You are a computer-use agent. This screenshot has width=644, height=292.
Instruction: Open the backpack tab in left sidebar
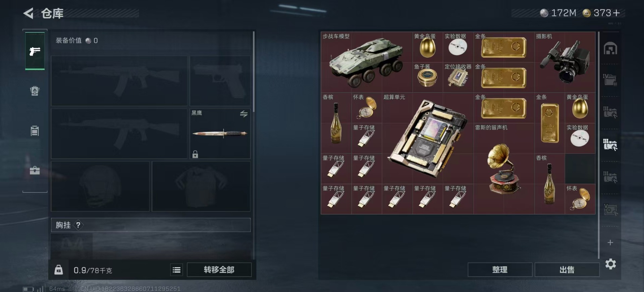tap(35, 91)
